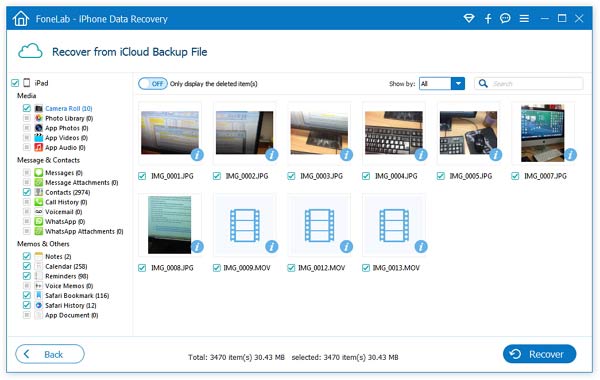600x380 pixels.
Task: Show info for IMG_0009.MOV video
Action: [272, 247]
